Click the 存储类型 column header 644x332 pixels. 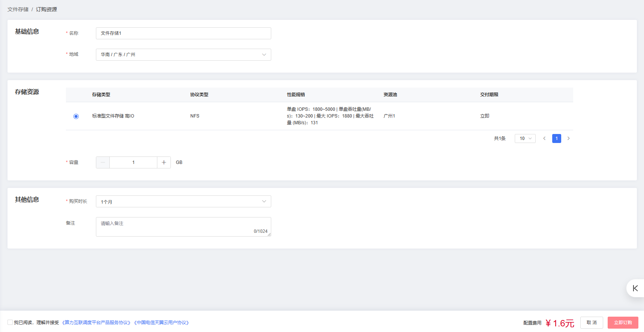pos(101,95)
